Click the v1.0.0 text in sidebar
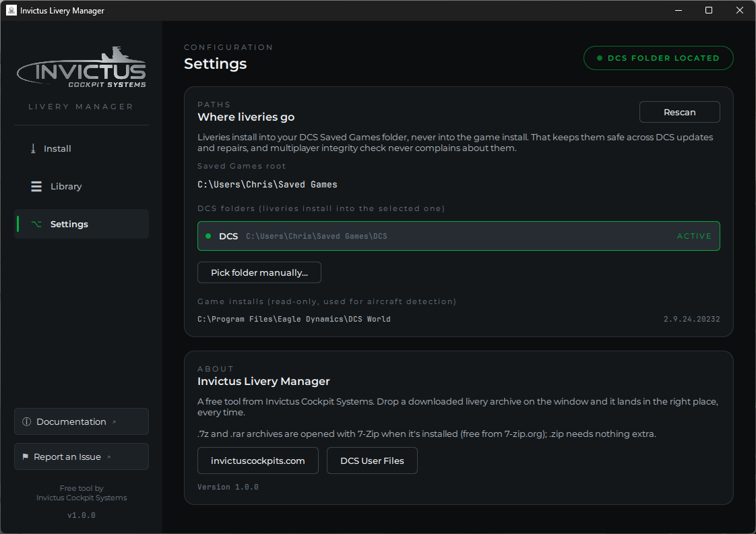756x534 pixels. tap(82, 515)
